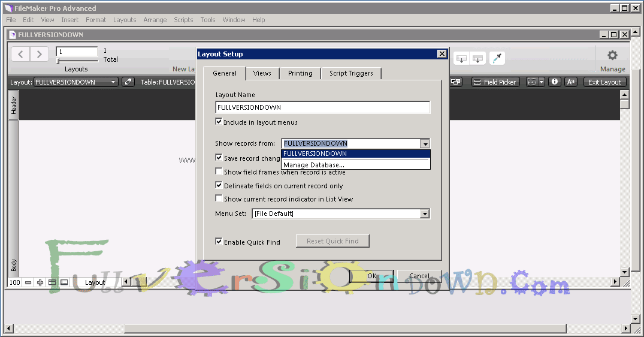Go to the previous layout arrow

[x=20, y=54]
